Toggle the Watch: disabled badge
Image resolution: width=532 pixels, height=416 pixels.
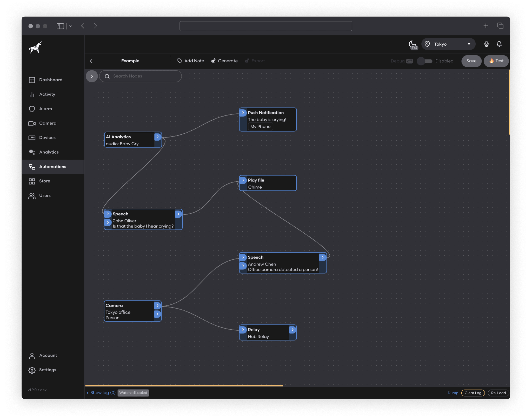[133, 393]
